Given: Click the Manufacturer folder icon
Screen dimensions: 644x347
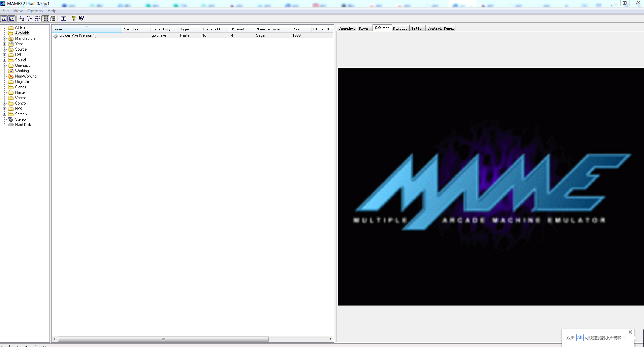Looking at the screenshot, I should (x=11, y=38).
